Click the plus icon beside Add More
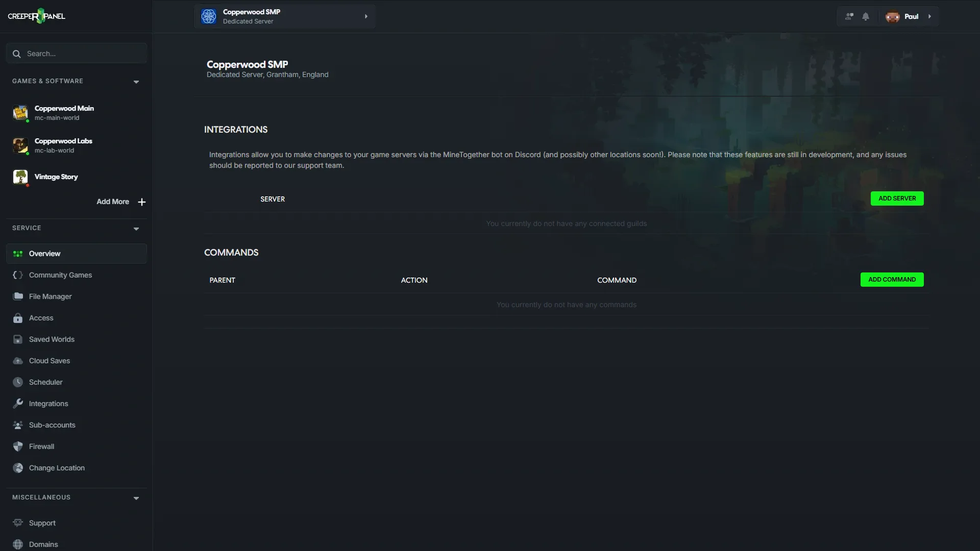This screenshot has width=980, height=551. [x=142, y=202]
